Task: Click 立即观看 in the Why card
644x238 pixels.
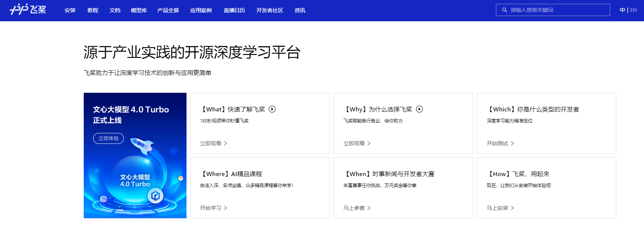Action: [x=354, y=143]
